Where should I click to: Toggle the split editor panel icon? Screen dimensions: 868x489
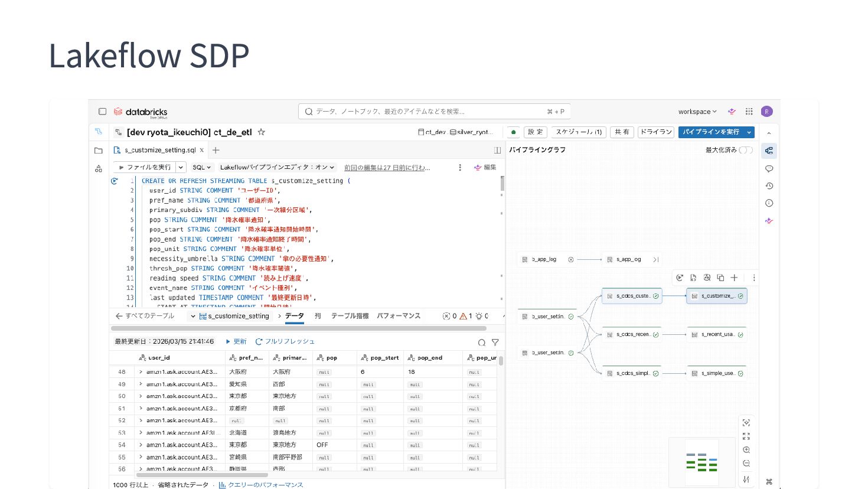(x=497, y=150)
